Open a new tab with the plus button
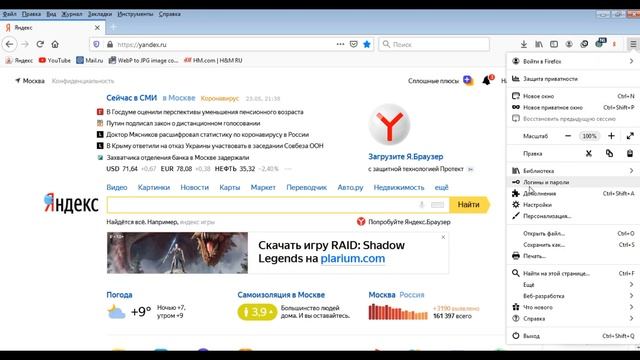640x360 pixels. (x=113, y=28)
